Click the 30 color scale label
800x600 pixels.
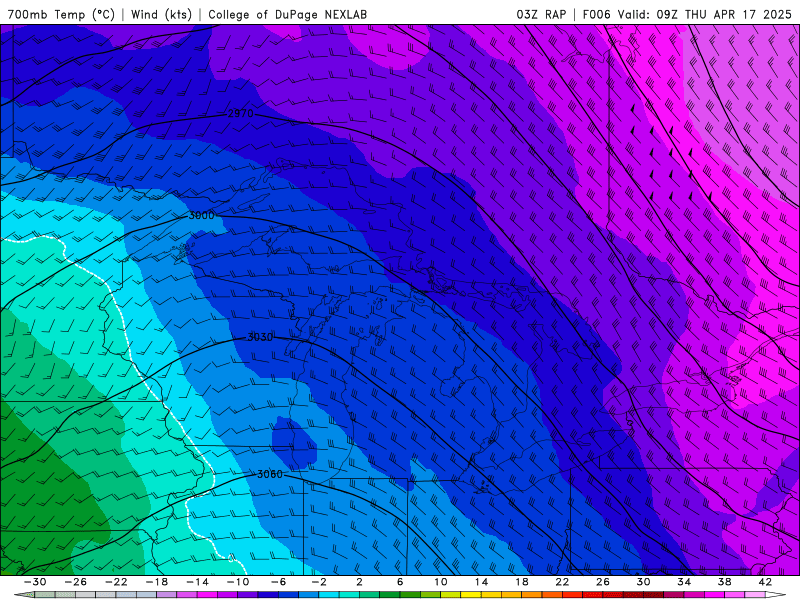[643, 582]
